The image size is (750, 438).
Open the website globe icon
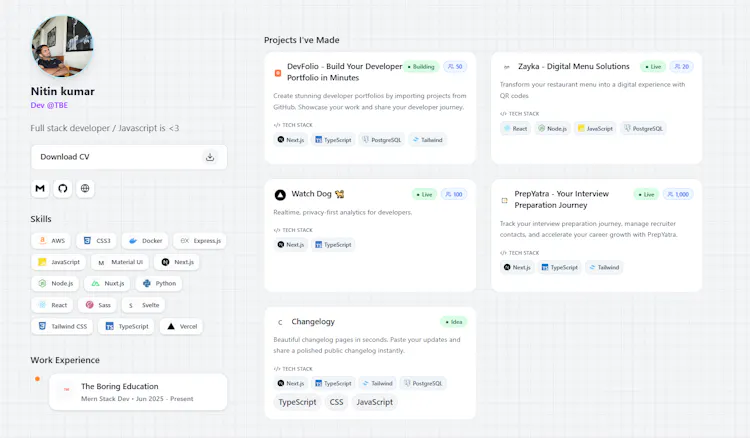click(x=85, y=188)
